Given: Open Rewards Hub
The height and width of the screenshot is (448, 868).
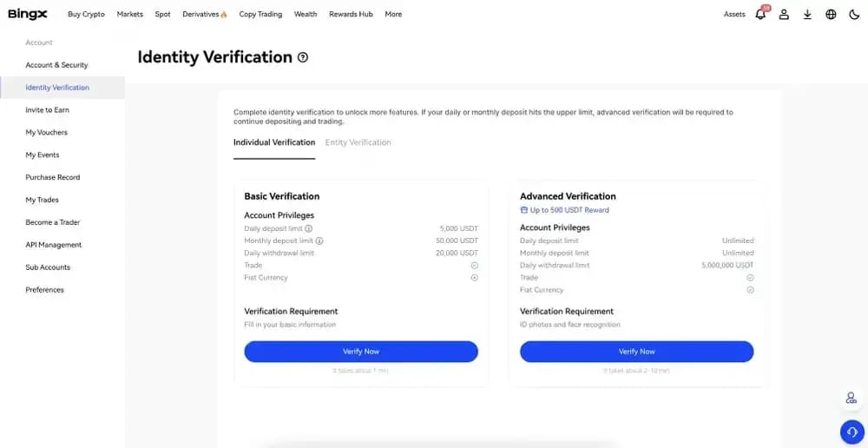Looking at the screenshot, I should (x=351, y=15).
